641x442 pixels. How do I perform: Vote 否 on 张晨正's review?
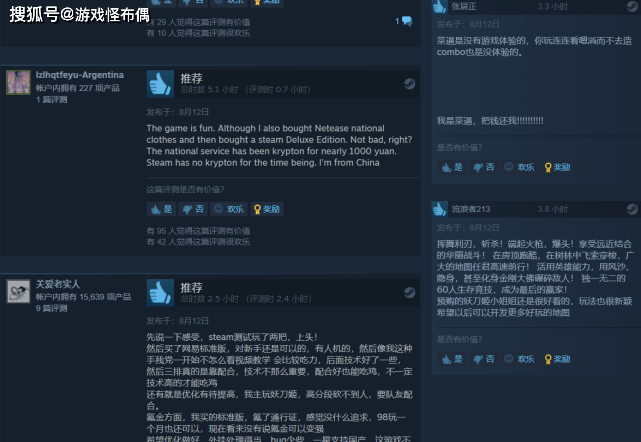pyautogui.click(x=484, y=167)
